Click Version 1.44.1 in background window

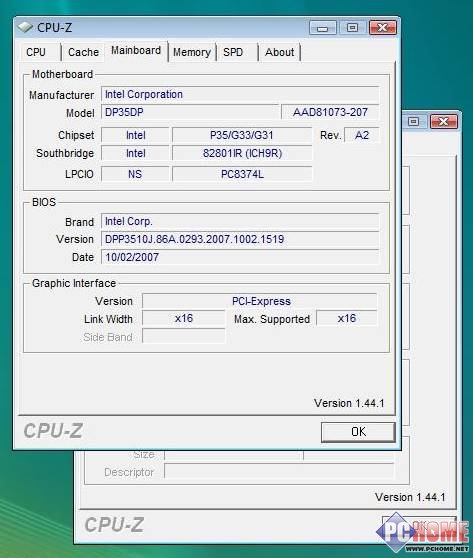410,497
